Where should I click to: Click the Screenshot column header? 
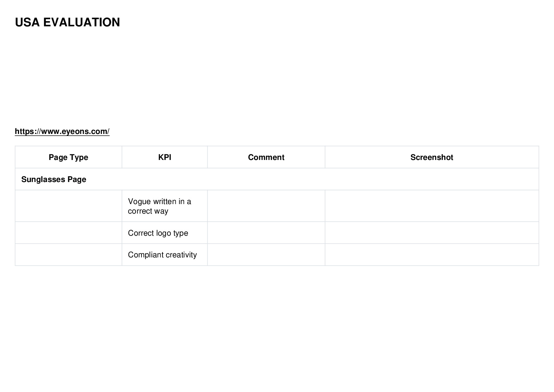coord(432,157)
